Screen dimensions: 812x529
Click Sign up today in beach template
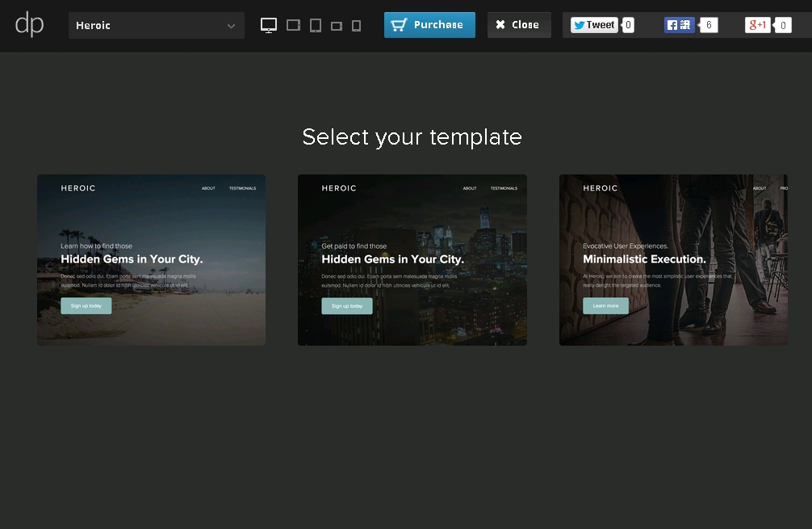point(86,306)
